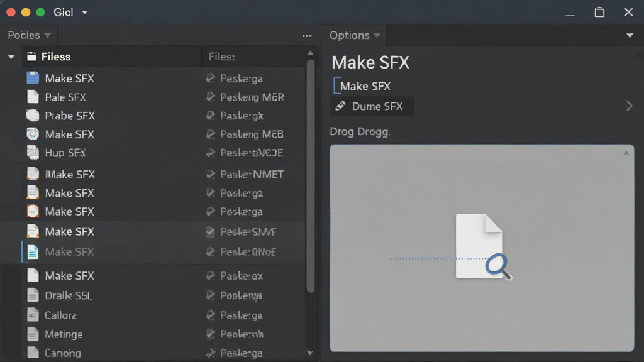Click the round icon beside Piabe SFX

pos(33,116)
